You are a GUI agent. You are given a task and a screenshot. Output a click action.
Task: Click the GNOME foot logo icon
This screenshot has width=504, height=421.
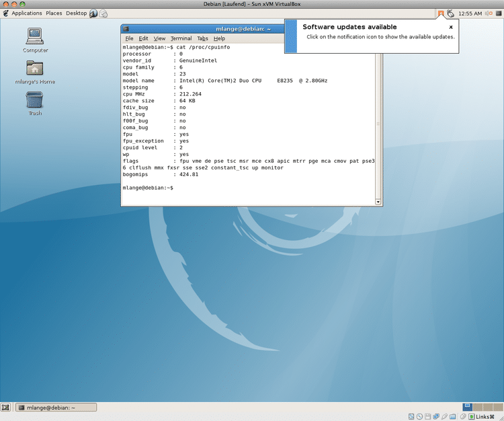point(5,13)
